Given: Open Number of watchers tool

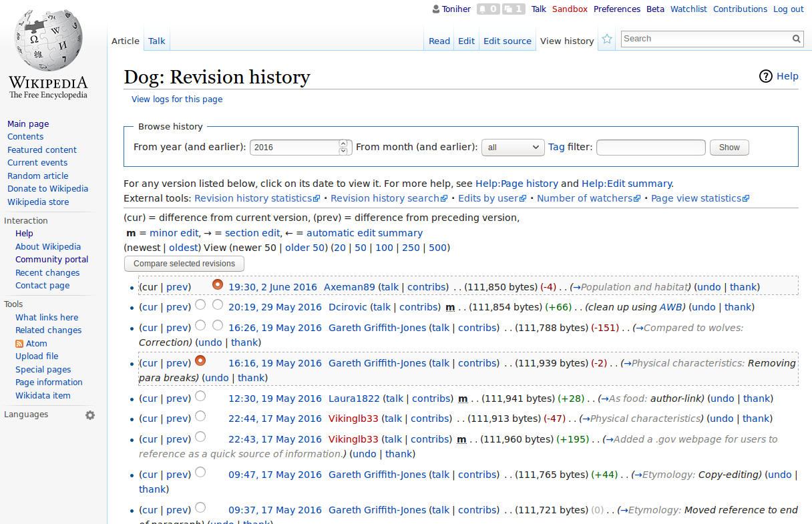Looking at the screenshot, I should (x=588, y=198).
